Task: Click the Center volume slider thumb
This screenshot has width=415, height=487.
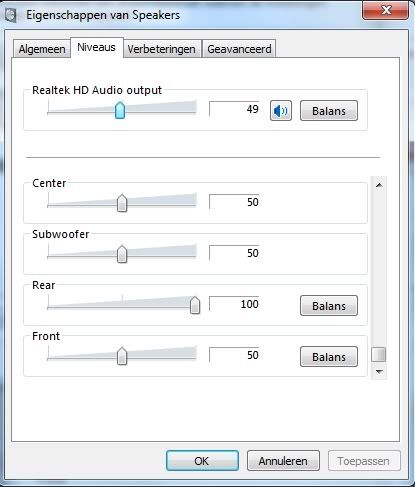Action: (122, 203)
